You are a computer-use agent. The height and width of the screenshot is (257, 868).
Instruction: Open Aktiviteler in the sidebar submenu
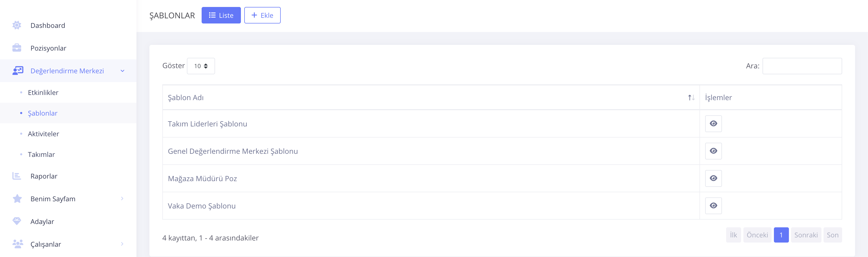click(43, 134)
